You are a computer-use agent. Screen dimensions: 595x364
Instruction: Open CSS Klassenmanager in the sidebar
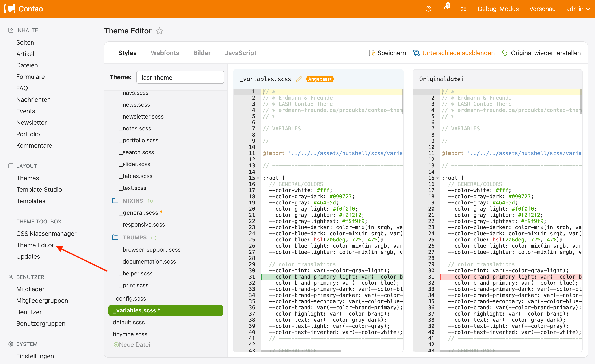tap(46, 233)
